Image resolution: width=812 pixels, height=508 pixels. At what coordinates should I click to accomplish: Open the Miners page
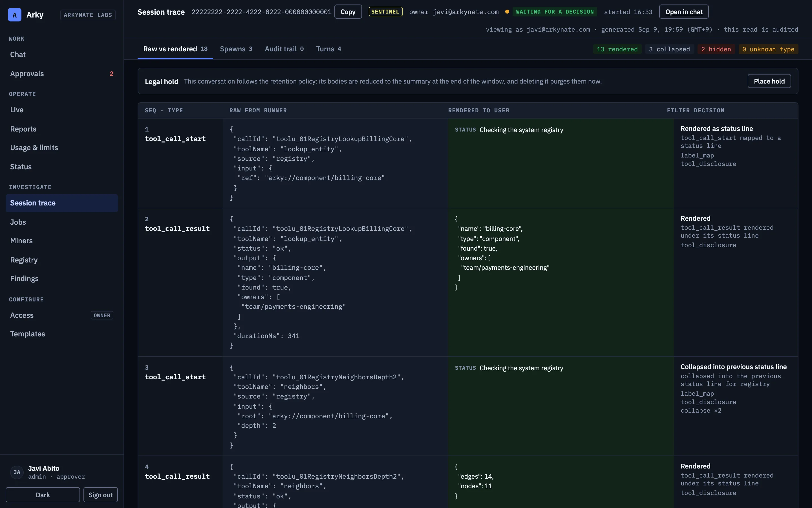click(x=62, y=241)
